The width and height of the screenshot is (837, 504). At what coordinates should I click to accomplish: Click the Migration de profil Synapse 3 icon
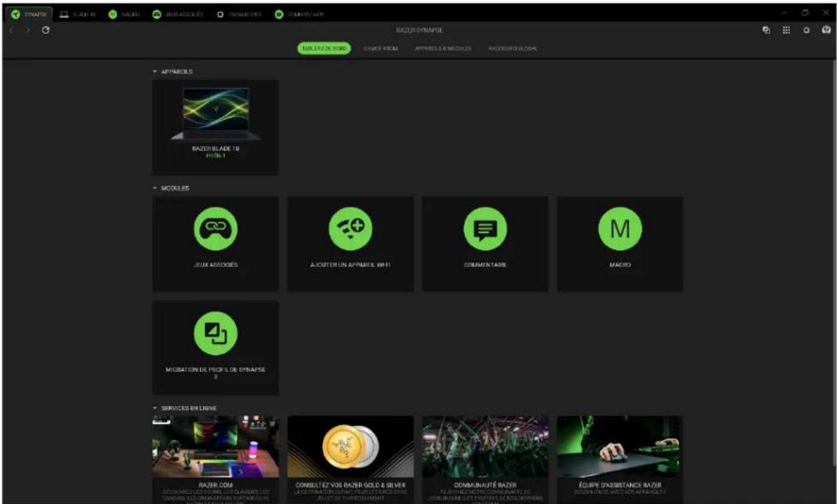click(x=215, y=334)
